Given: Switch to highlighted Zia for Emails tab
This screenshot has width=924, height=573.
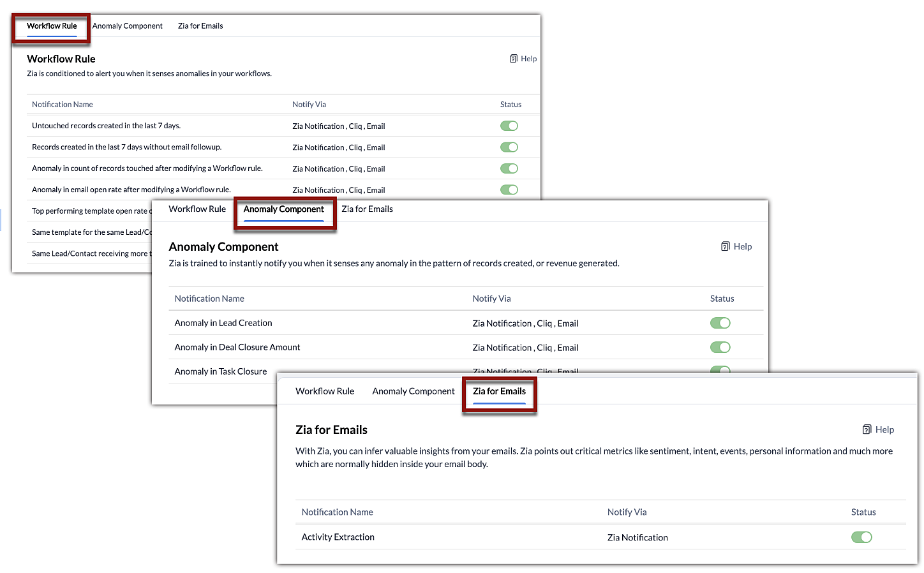Looking at the screenshot, I should click(499, 391).
